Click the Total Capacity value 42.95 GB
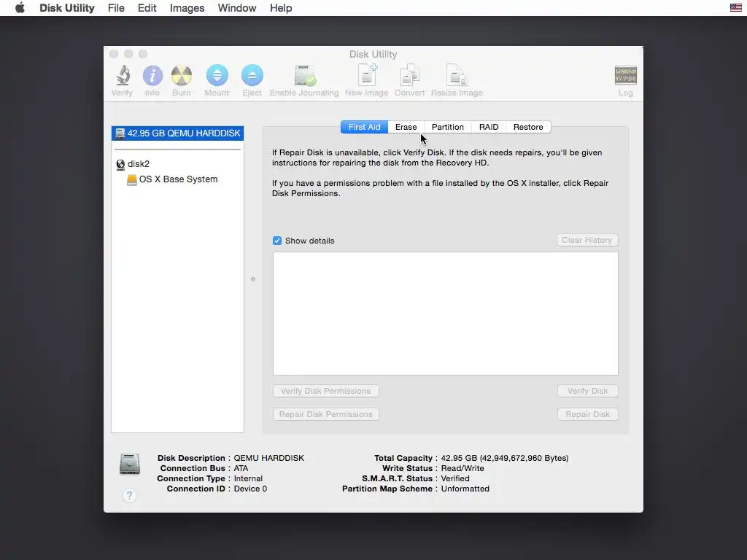The height and width of the screenshot is (560, 747). (x=505, y=458)
